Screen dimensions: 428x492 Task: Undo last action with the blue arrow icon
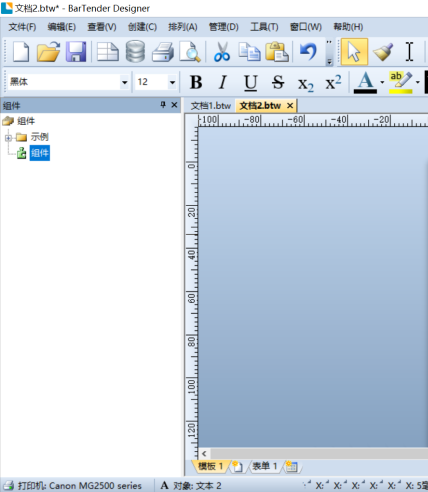coord(308,52)
